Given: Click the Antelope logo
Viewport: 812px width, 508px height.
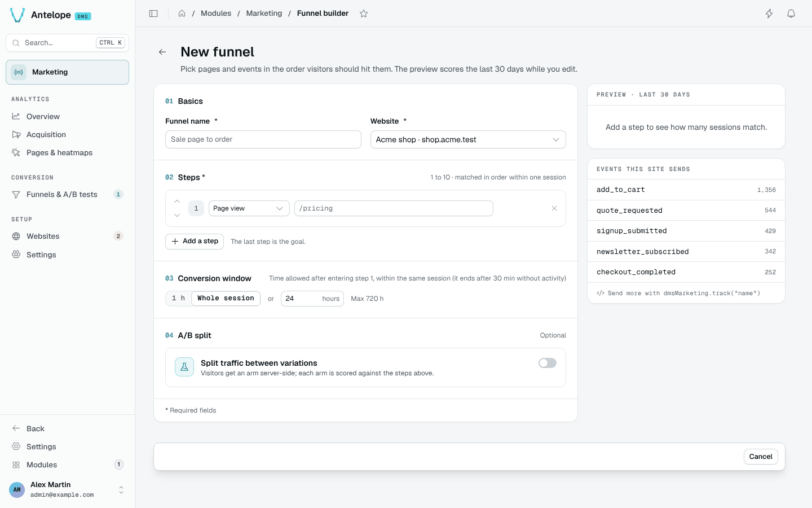Looking at the screenshot, I should tap(17, 15).
